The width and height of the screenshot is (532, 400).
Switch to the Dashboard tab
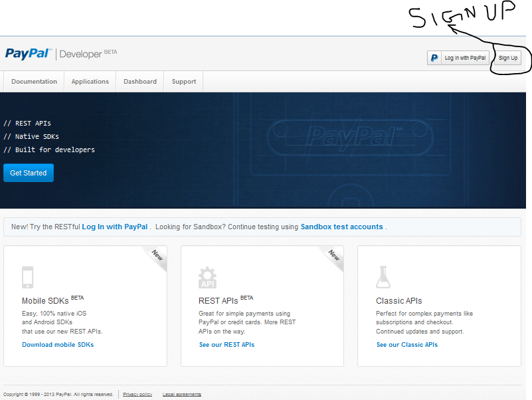pyautogui.click(x=140, y=82)
